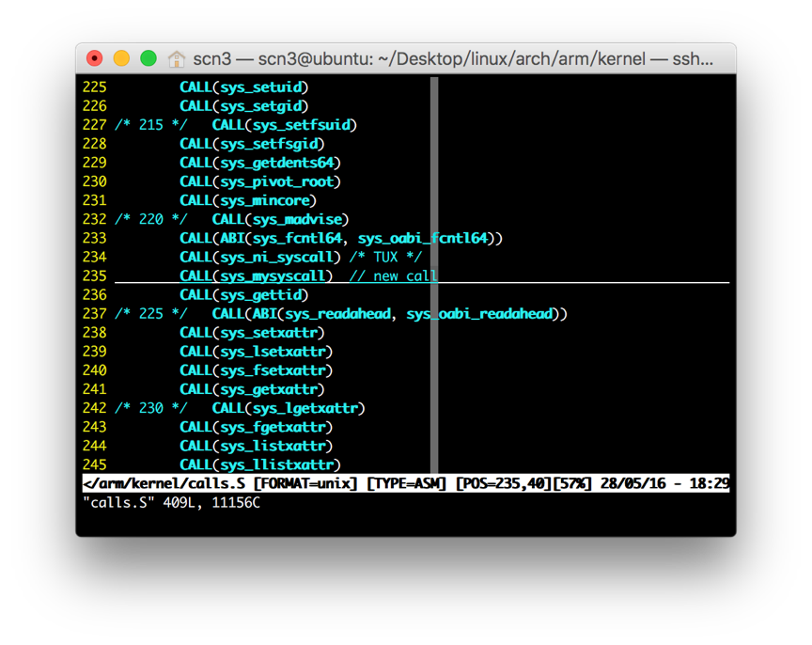
Task: Click sys_fcntl64 in the ABI call
Action: coord(297,238)
